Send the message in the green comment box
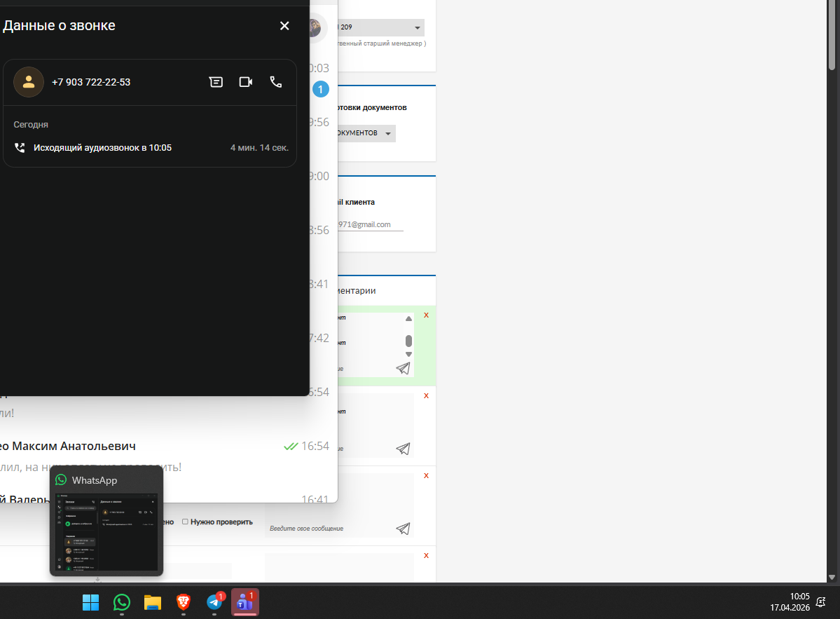Viewport: 840px width, 619px height. click(x=403, y=368)
